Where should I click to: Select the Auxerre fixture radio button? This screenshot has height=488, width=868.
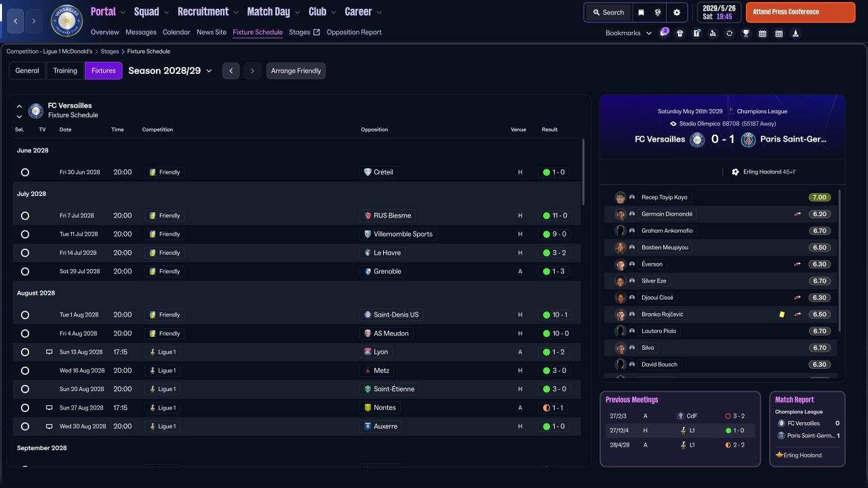tap(25, 426)
